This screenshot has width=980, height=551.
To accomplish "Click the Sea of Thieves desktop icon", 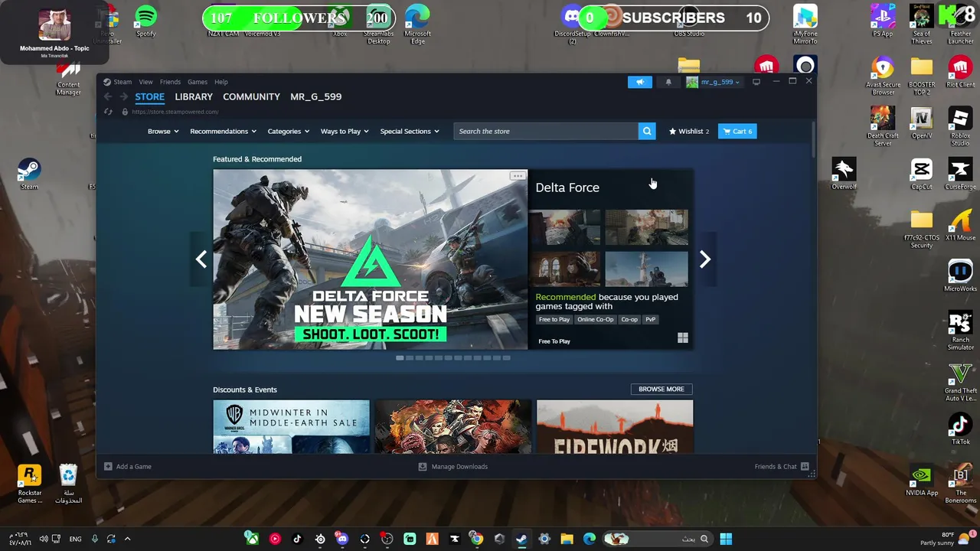I will pos(921,24).
